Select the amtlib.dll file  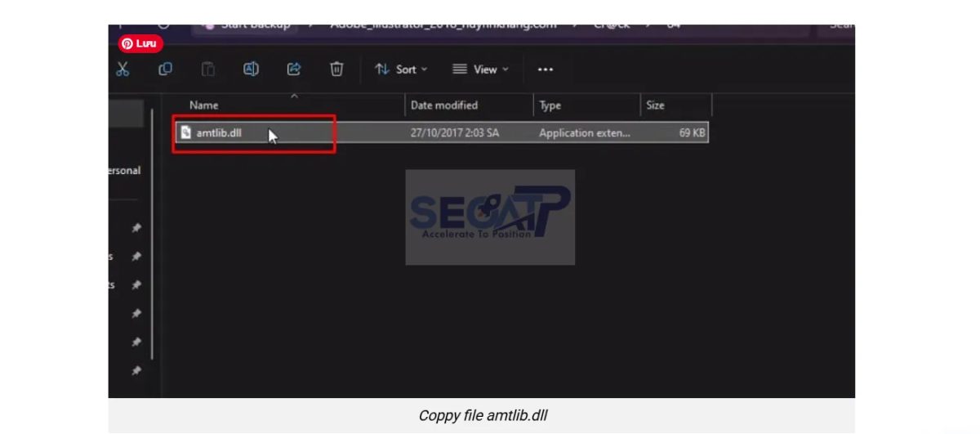click(442, 132)
